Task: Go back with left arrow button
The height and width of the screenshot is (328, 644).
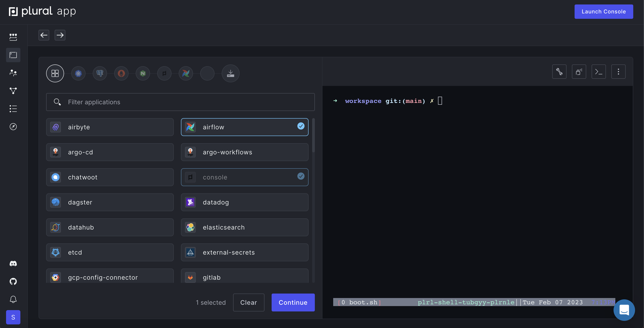Action: 44,35
